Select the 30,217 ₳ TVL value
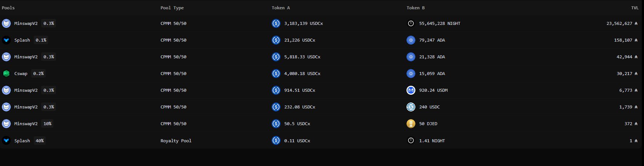This screenshot has height=166, width=644. [627, 74]
